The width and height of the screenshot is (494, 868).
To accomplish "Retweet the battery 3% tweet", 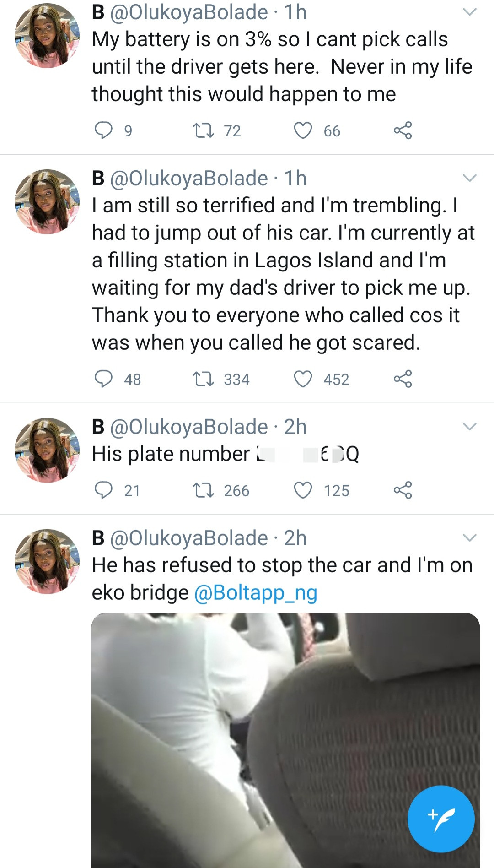I will point(203,130).
